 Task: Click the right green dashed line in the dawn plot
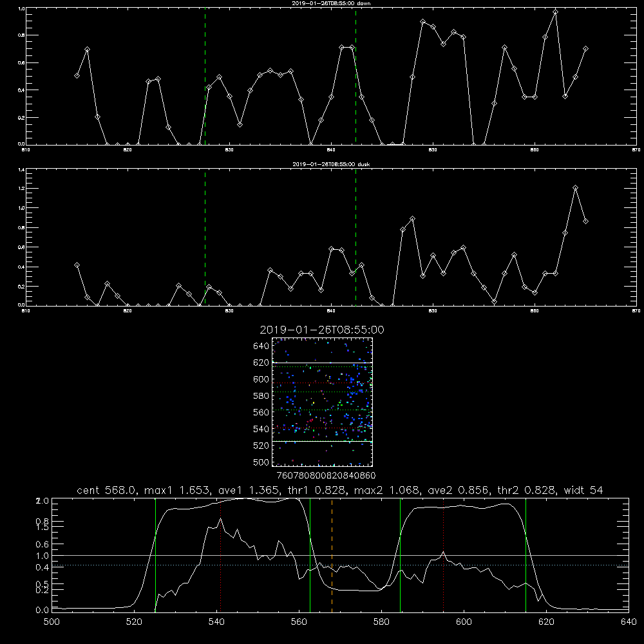(355, 76)
